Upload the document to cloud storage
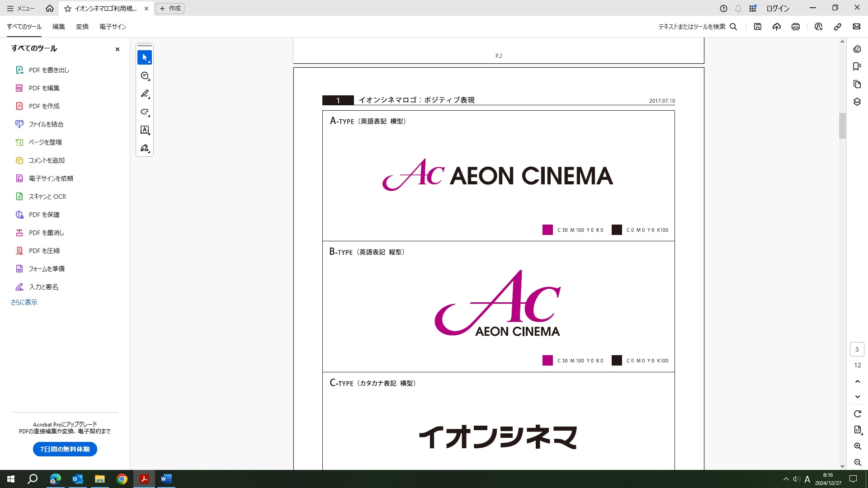Screen dimensions: 868x488 [x=777, y=27]
